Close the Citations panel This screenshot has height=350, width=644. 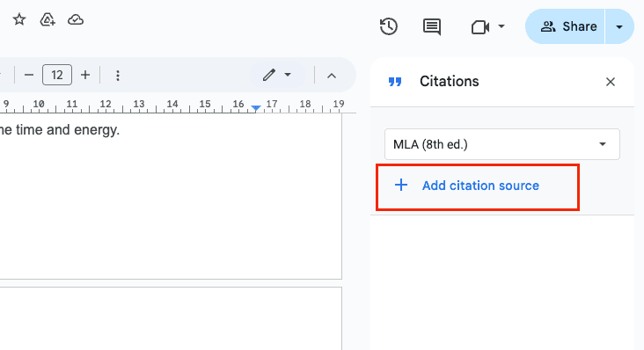(x=611, y=82)
